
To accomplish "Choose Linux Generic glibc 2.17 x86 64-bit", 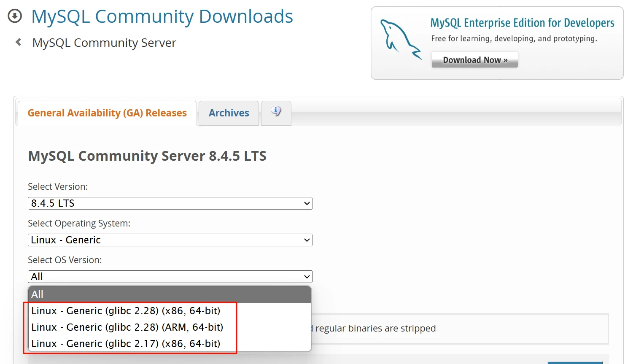I will (x=126, y=344).
